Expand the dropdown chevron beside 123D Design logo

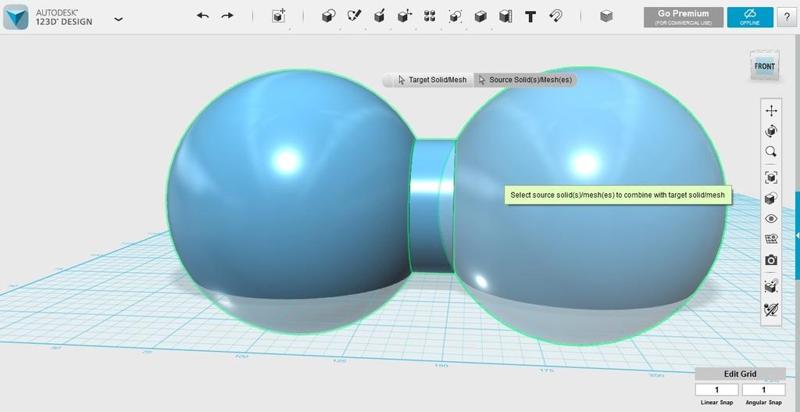point(118,19)
